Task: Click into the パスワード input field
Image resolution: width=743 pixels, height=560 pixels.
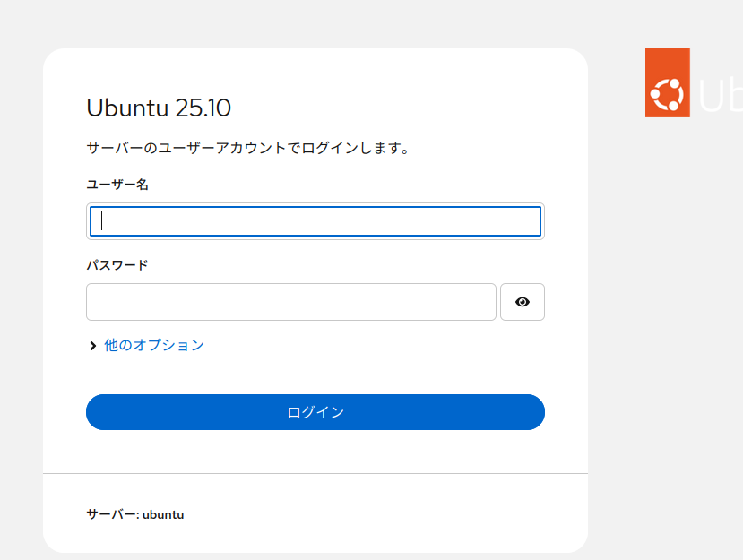Action: coord(290,302)
